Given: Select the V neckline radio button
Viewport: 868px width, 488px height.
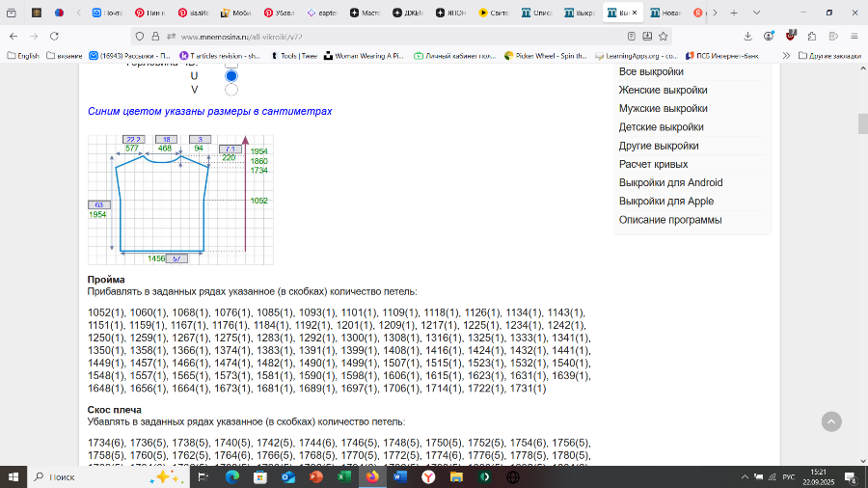Looking at the screenshot, I should point(231,90).
